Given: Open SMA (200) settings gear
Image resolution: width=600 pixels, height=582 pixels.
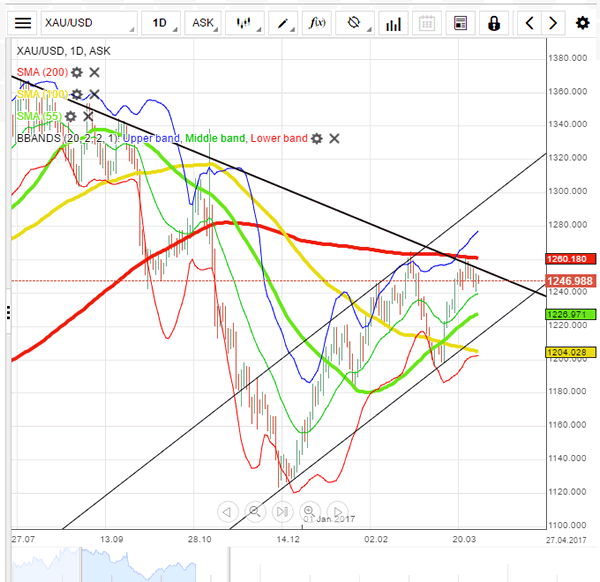Looking at the screenshot, I should [77, 72].
